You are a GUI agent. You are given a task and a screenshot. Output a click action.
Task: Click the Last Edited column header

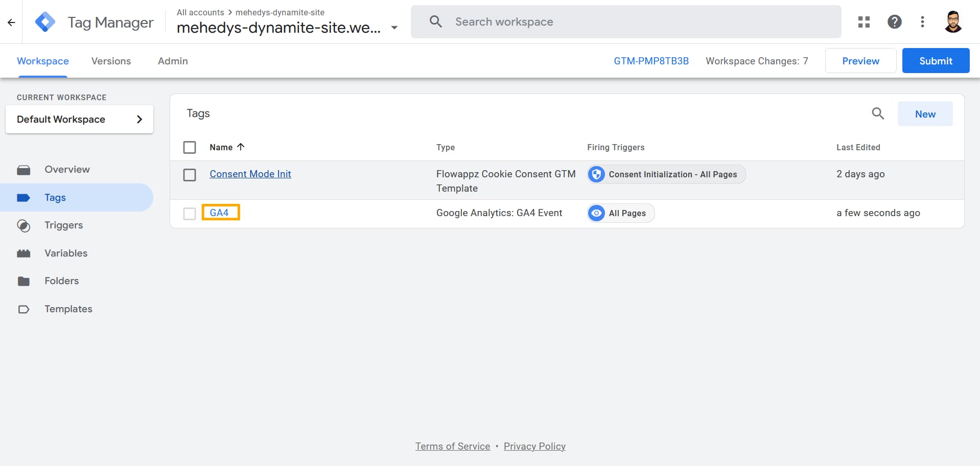pos(858,147)
